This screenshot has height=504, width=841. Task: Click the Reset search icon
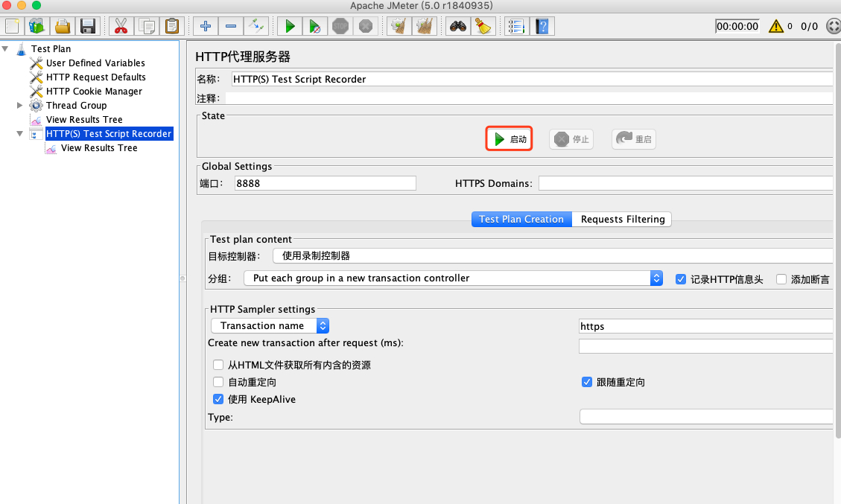point(483,26)
